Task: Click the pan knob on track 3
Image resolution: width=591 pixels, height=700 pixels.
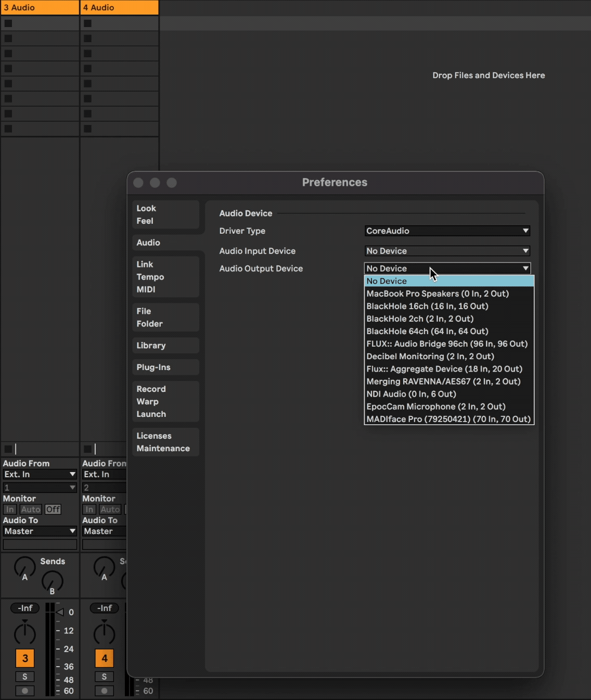Action: point(24,633)
